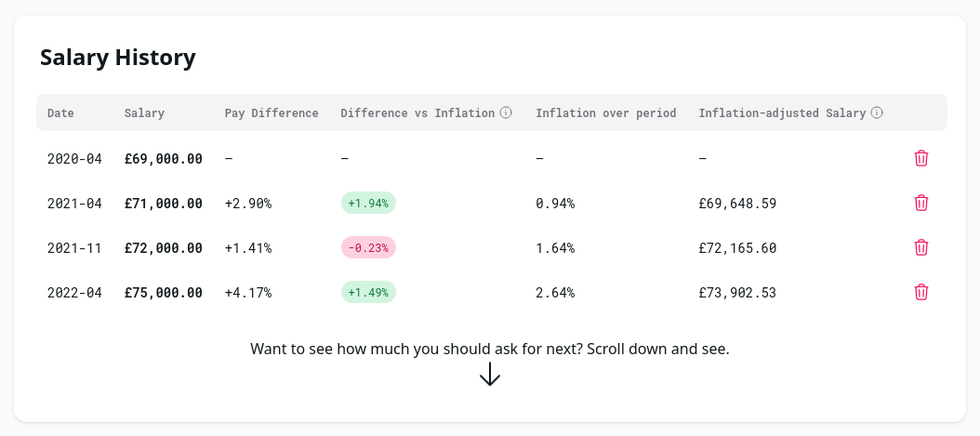This screenshot has height=436, width=980.
Task: Click the 2021-11 date cell
Action: tap(73, 247)
